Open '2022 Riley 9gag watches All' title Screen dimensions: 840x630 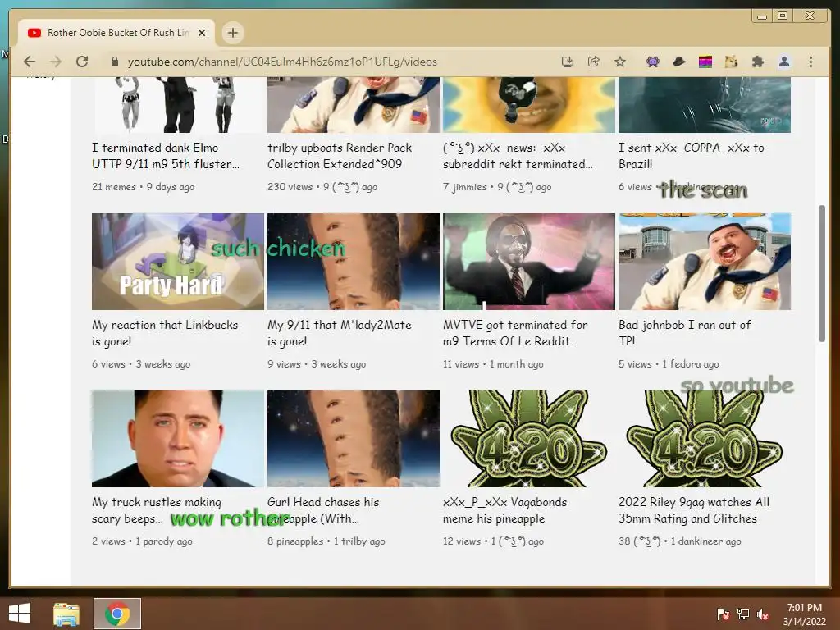tap(694, 510)
